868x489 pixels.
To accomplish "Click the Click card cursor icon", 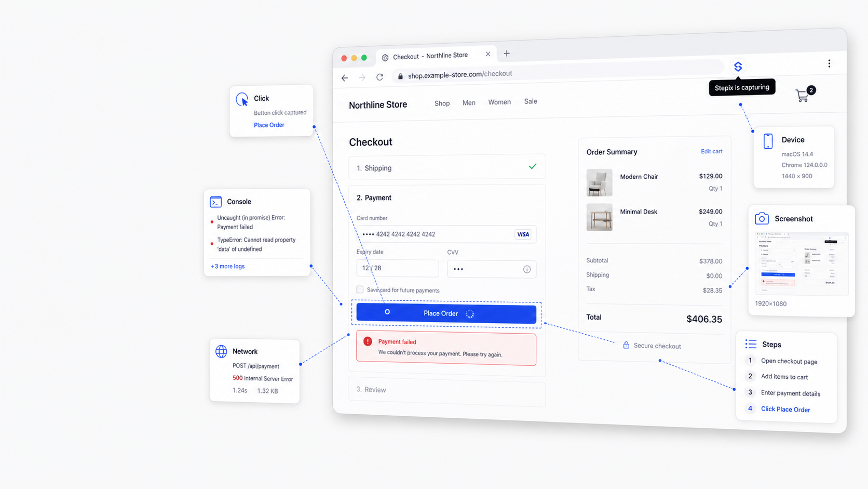I will (x=242, y=99).
